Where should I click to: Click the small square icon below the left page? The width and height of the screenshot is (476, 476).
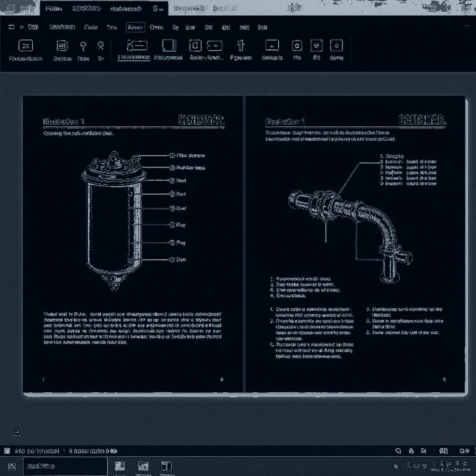click(16, 431)
